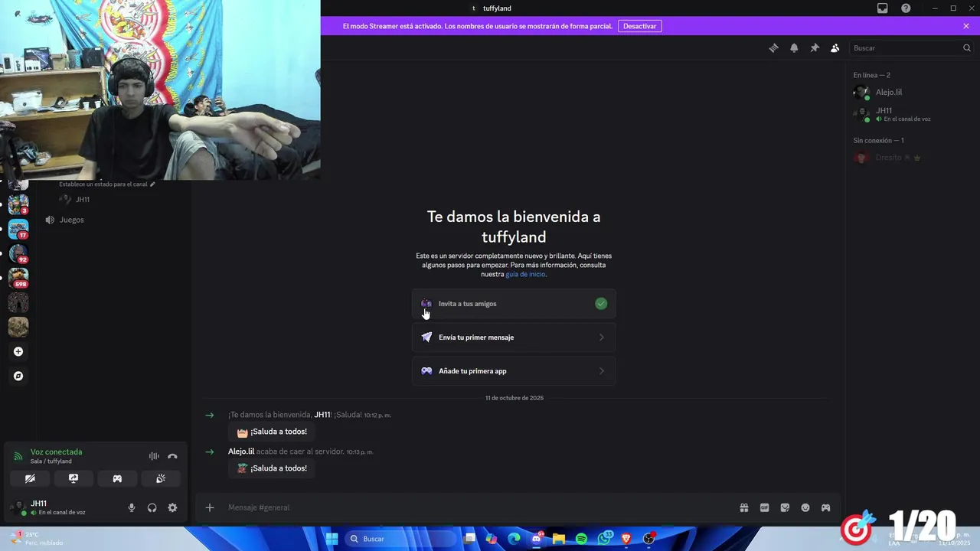The width and height of the screenshot is (980, 551).
Task: Open the guía de inicio link
Action: (525, 274)
